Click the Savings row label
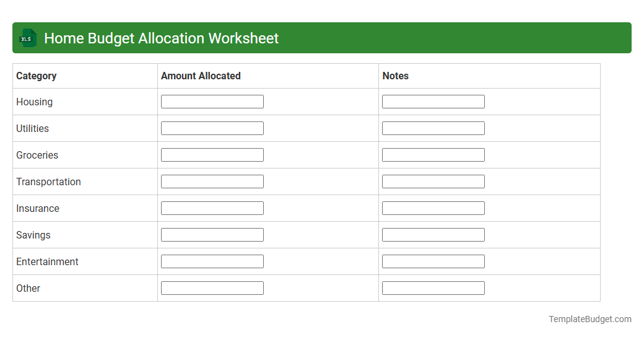644x337 pixels. 33,235
